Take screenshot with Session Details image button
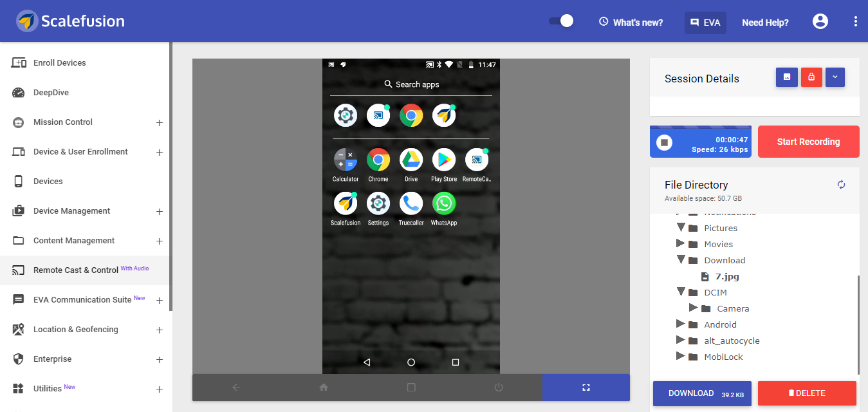Viewport: 868px width, 412px height. 787,77
